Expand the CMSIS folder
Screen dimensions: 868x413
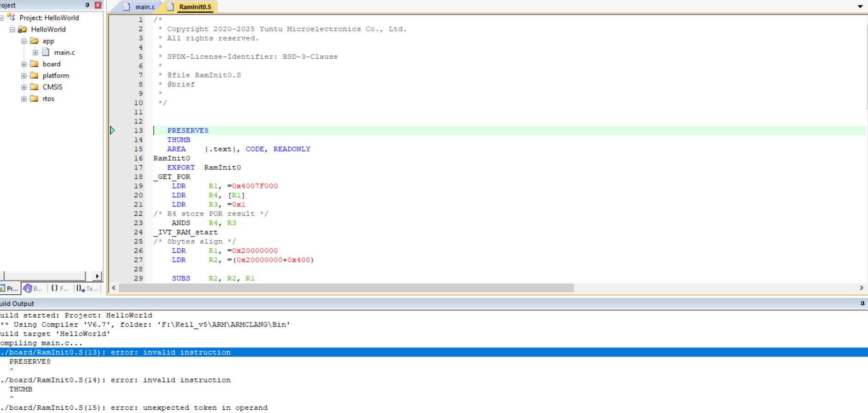[x=24, y=87]
